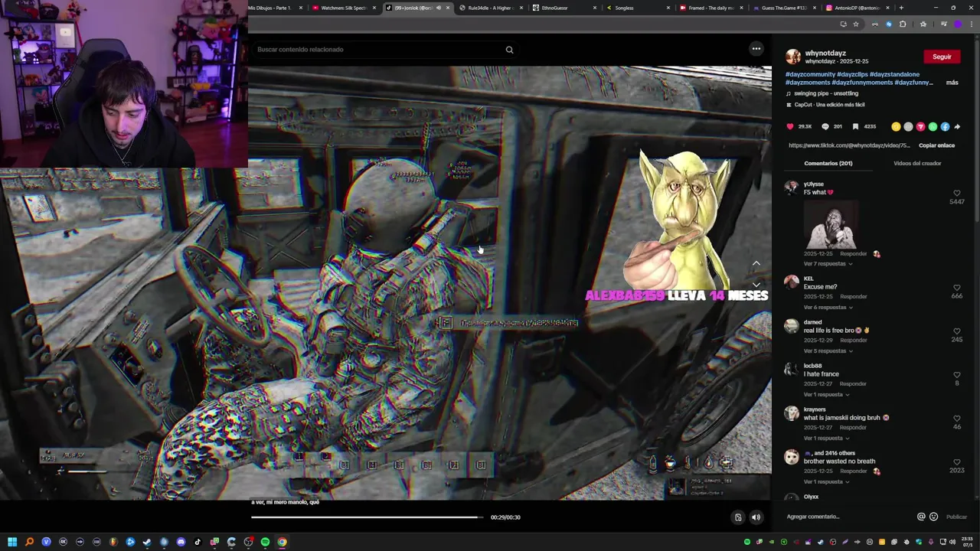
Task: Expand 'Ver 6 respuestas' under KEL comment
Action: 828,308
